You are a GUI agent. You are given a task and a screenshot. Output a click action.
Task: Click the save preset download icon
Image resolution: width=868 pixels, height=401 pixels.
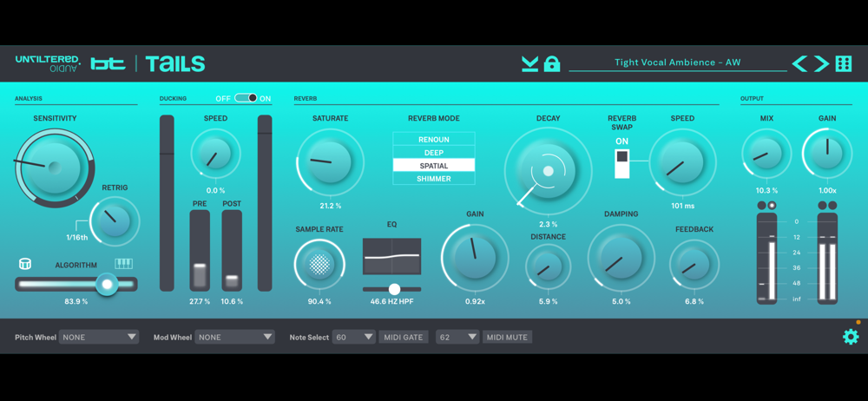pos(529,63)
